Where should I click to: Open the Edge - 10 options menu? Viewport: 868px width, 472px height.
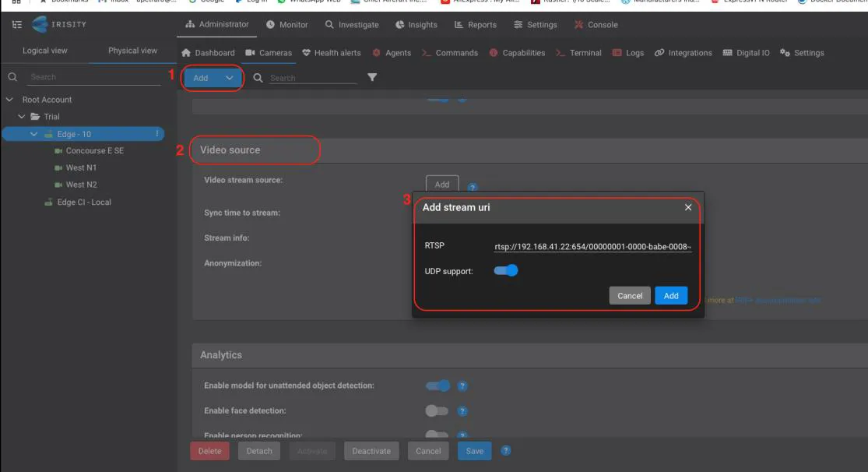pos(157,133)
